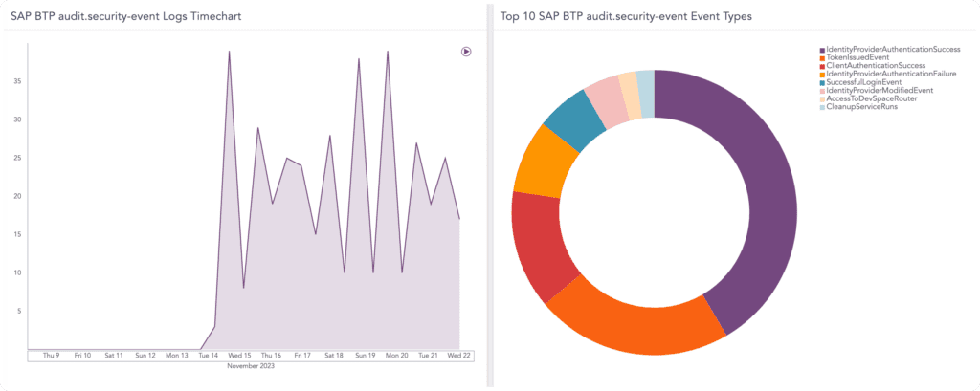The height and width of the screenshot is (391, 980).
Task: Click the Wed 15 axis label
Action: [239, 356]
